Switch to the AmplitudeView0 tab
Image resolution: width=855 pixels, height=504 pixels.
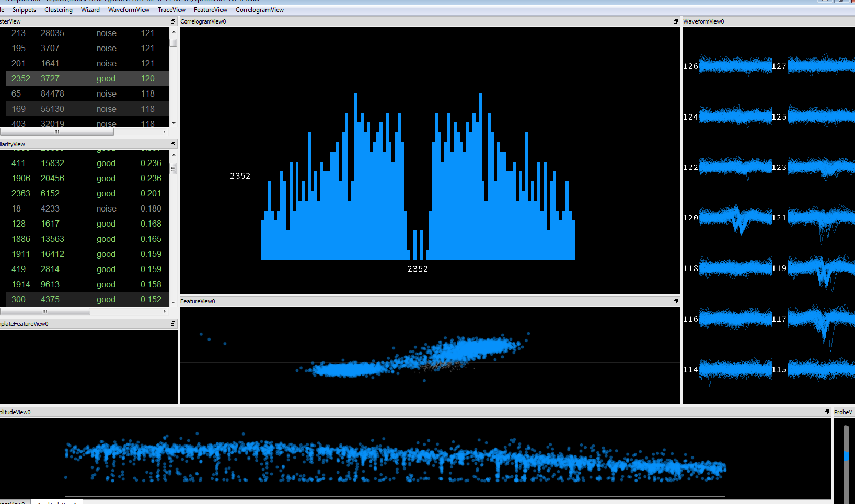tap(57, 502)
